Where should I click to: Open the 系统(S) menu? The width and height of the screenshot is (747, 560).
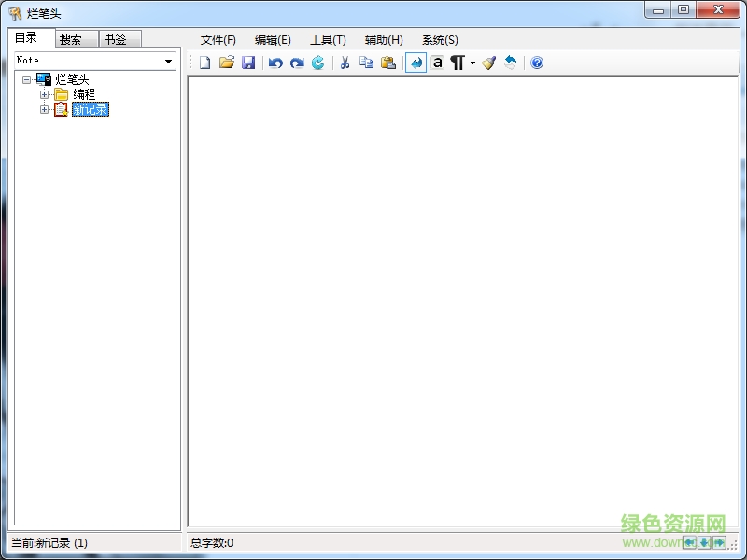coord(440,40)
